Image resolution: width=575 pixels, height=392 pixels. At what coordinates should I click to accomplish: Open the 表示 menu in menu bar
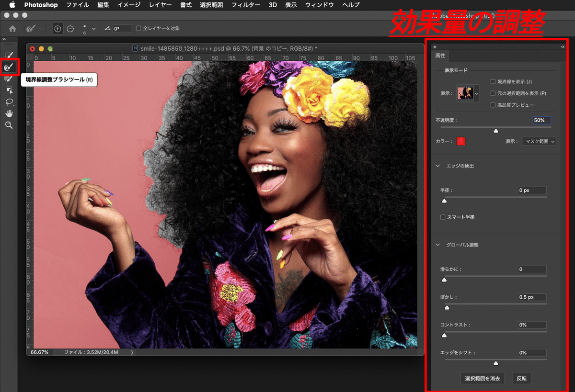click(x=291, y=5)
